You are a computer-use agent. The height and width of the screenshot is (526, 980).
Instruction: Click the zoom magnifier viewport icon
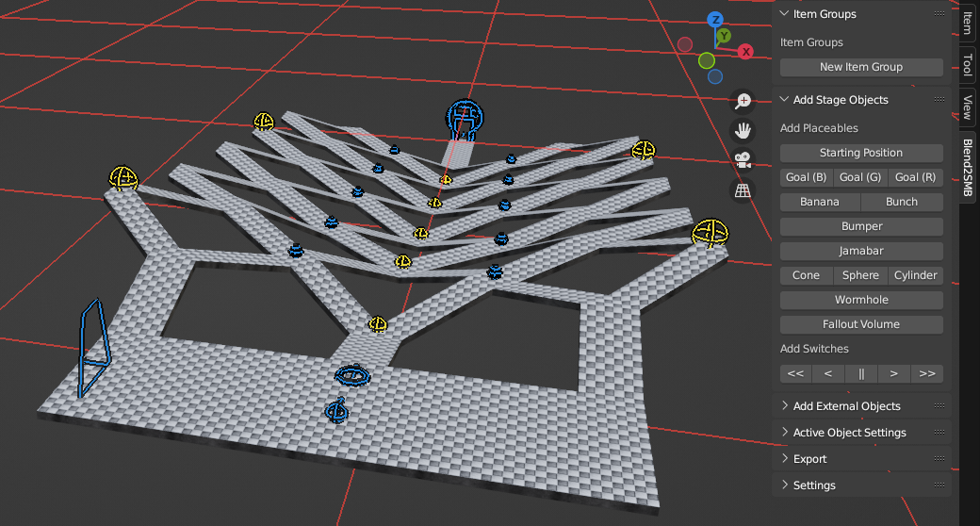(x=743, y=100)
